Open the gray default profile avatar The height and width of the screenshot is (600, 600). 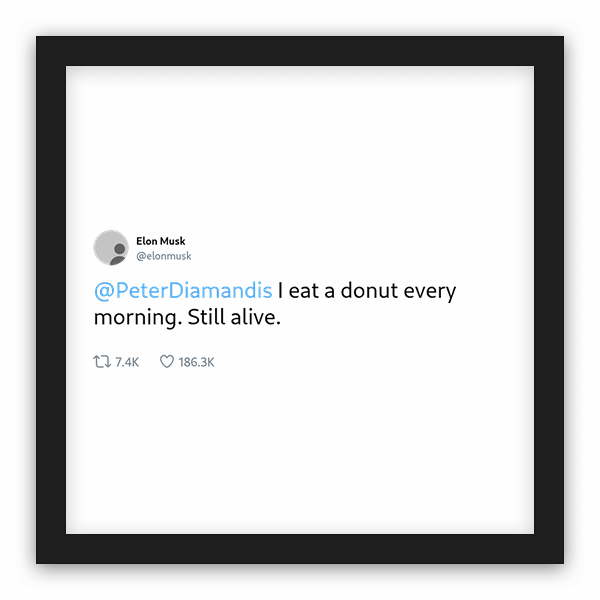[111, 248]
